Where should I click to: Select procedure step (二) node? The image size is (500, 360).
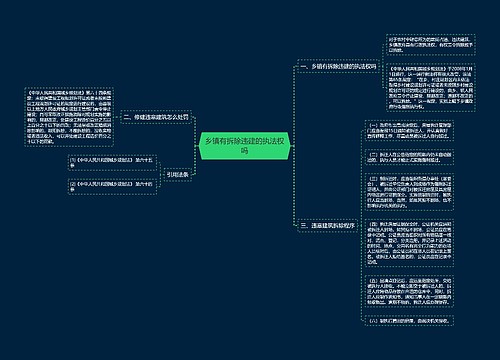(409, 157)
